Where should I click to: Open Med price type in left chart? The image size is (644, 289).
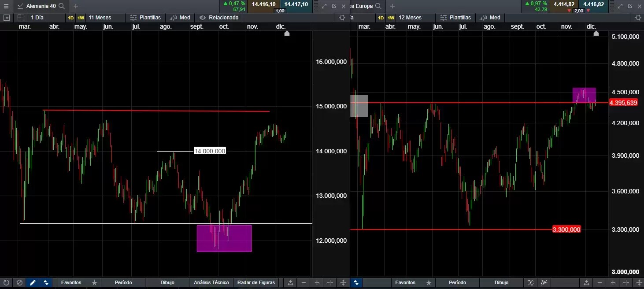tap(181, 18)
